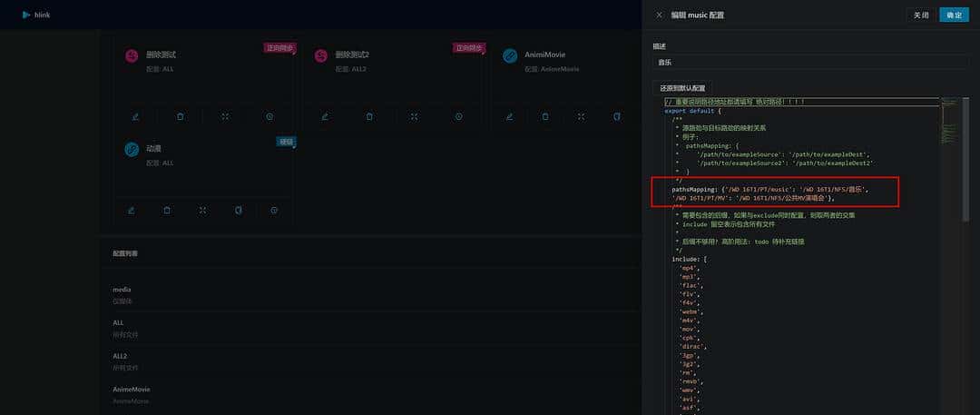Click the hlink logo in the header
This screenshot has width=980, height=415.
(x=35, y=15)
